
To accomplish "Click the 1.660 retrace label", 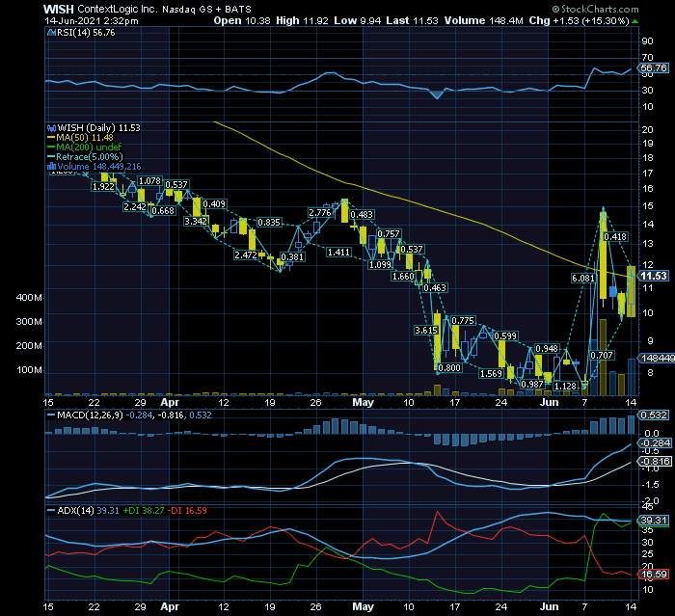I will click(403, 277).
